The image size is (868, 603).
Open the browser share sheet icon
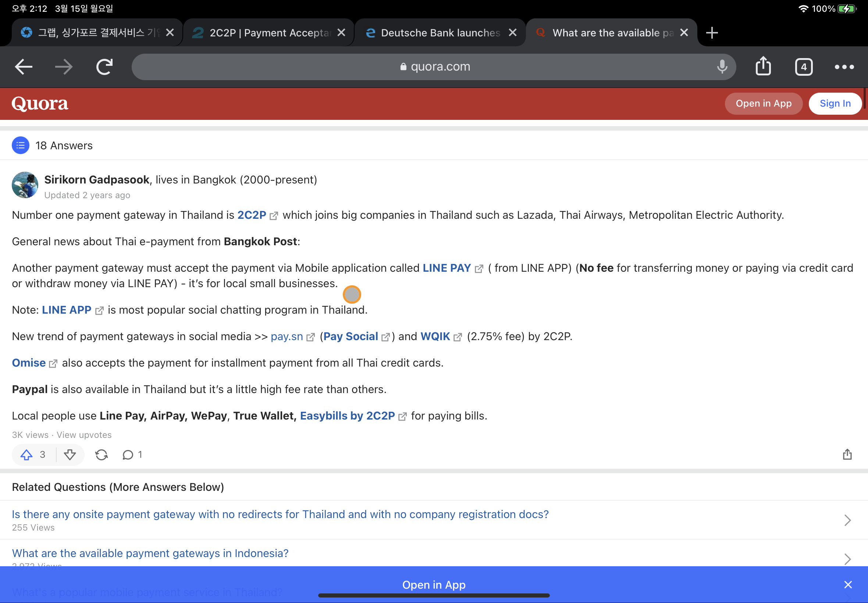click(763, 67)
